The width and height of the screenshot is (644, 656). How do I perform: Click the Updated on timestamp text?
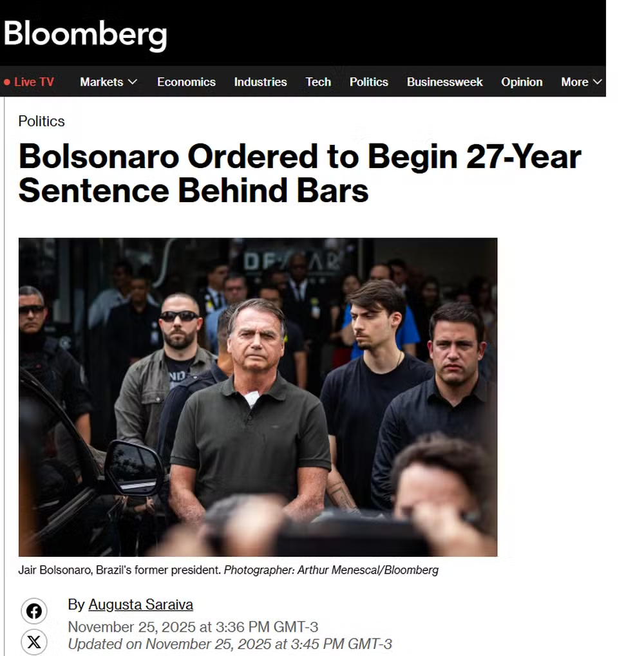(x=229, y=644)
